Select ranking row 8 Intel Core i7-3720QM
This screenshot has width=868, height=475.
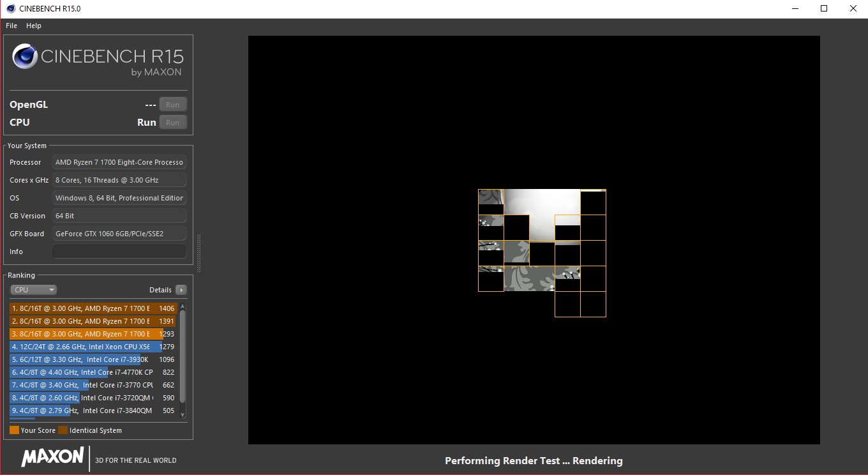point(93,398)
